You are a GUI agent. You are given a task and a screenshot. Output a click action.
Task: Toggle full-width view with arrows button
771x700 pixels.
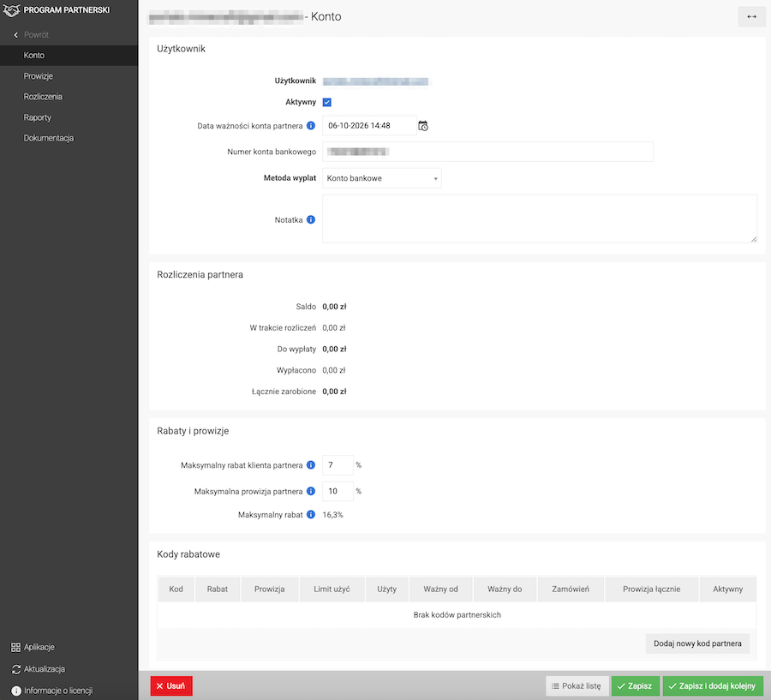(751, 17)
